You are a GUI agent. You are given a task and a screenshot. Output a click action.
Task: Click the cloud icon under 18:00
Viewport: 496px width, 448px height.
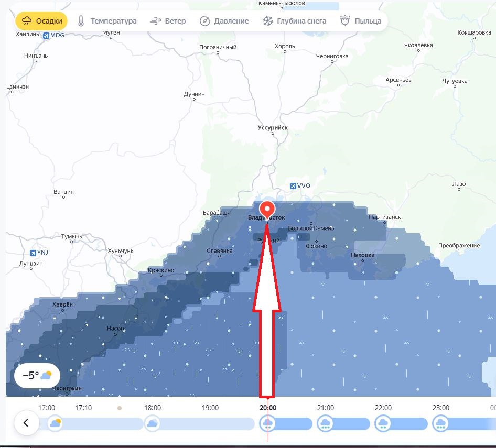[x=152, y=423]
